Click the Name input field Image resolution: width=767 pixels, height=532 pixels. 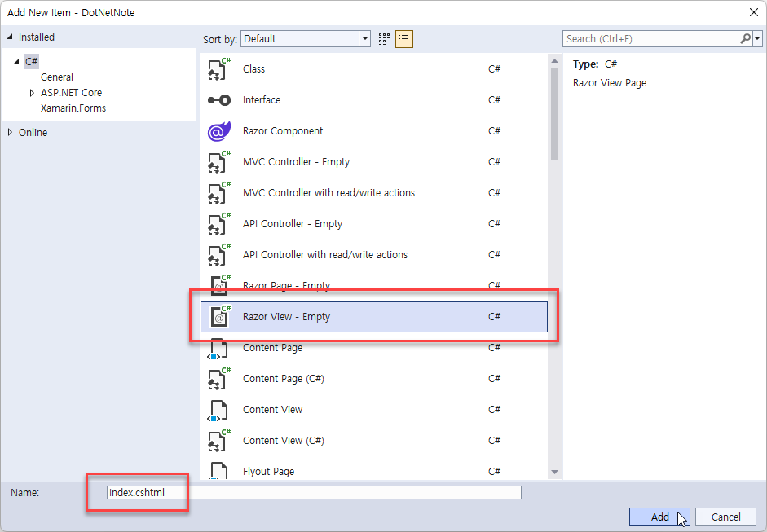[314, 492]
